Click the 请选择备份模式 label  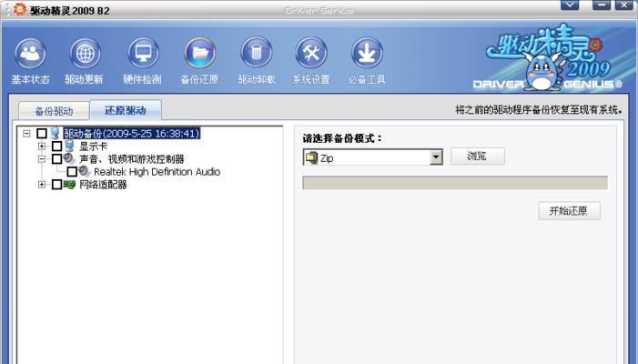coord(342,138)
